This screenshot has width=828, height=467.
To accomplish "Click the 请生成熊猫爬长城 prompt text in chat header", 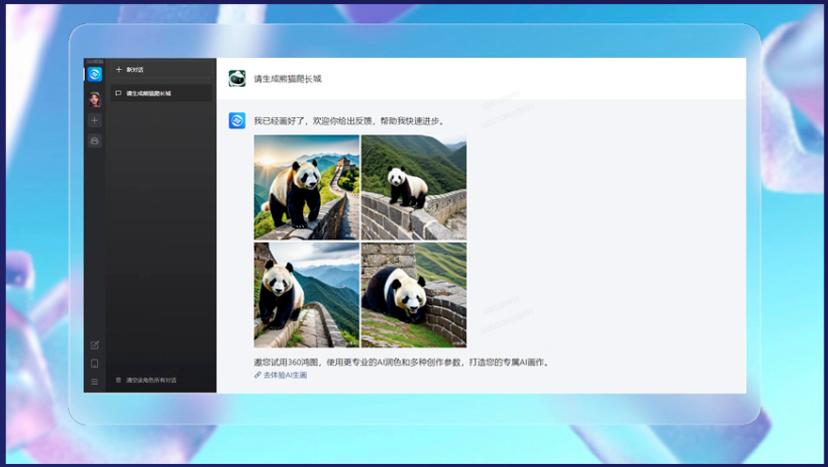I will click(x=288, y=78).
